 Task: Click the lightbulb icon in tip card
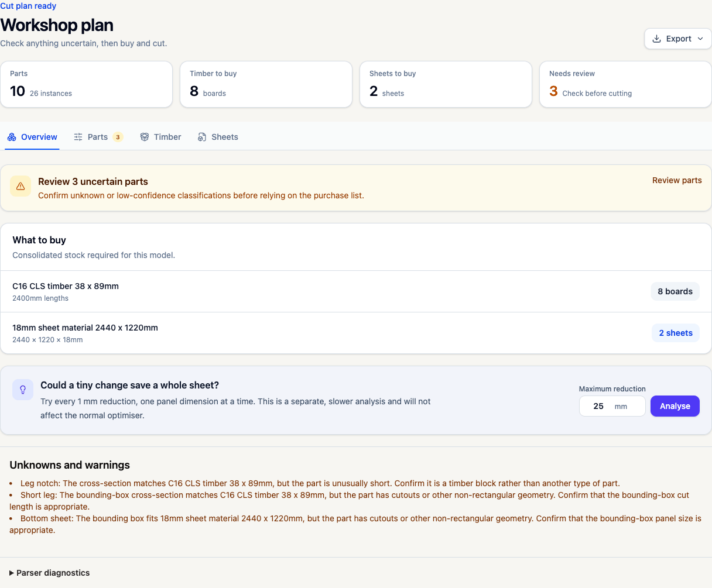(x=23, y=390)
